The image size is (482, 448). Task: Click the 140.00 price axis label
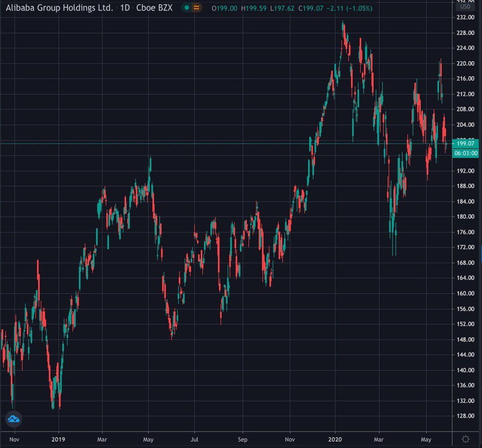coord(465,370)
